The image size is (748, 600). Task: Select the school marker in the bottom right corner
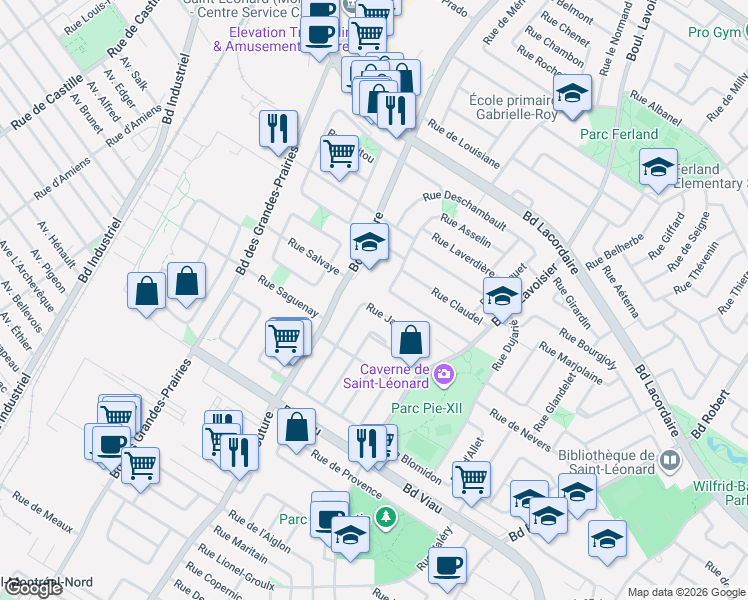[607, 541]
